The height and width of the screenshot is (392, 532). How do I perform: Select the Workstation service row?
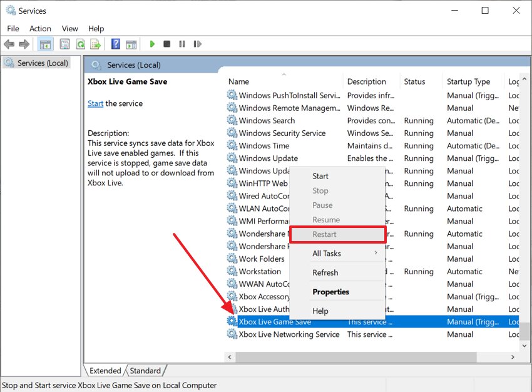[x=372, y=271]
